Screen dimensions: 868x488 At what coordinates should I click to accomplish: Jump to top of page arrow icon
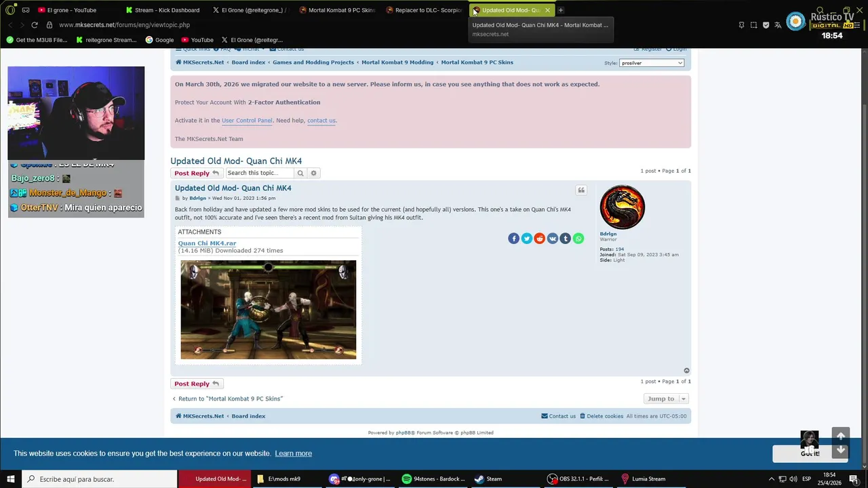point(686,371)
